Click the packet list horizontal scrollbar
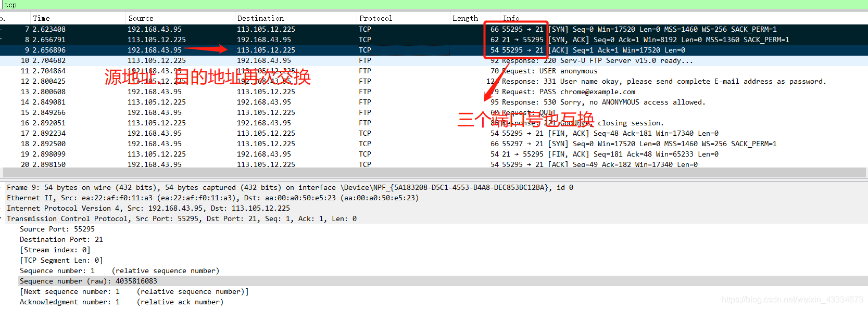The width and height of the screenshot is (868, 309). [x=434, y=173]
